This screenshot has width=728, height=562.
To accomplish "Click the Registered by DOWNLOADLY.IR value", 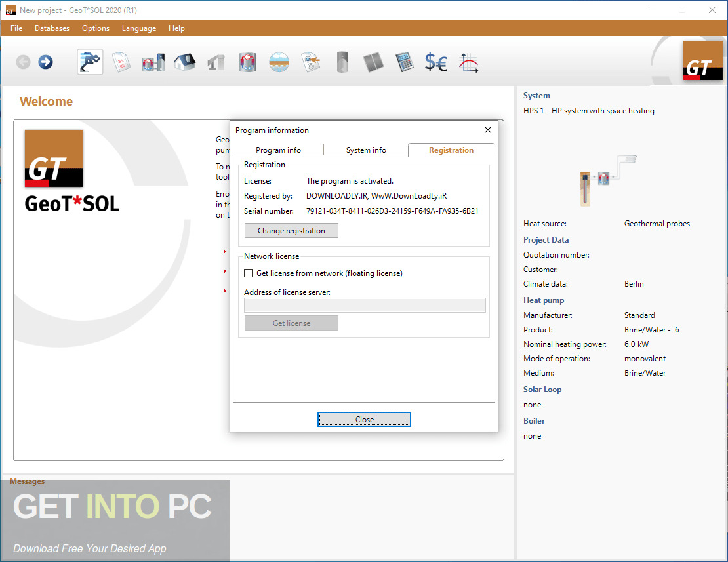I will click(x=376, y=196).
